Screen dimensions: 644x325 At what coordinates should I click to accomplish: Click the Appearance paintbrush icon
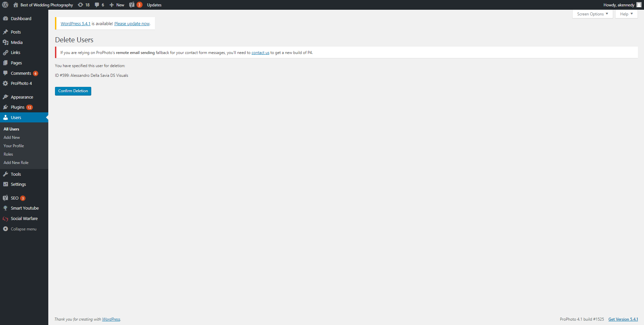click(5, 97)
